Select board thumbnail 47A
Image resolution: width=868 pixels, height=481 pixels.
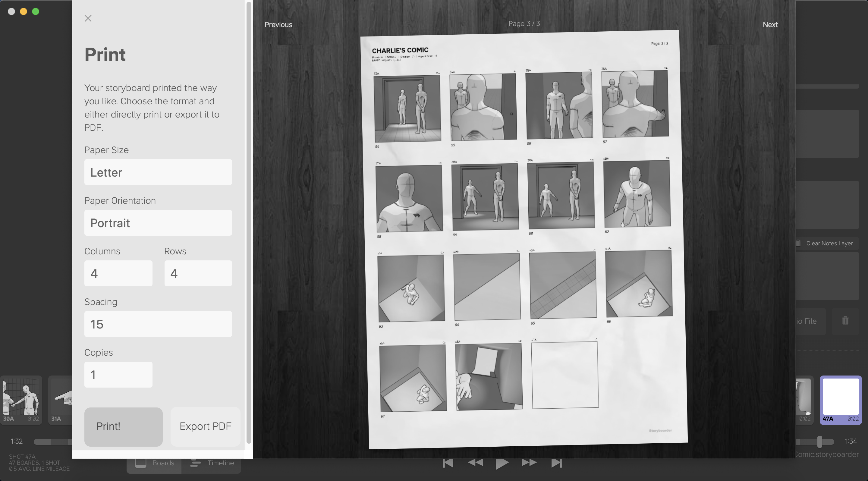(840, 400)
